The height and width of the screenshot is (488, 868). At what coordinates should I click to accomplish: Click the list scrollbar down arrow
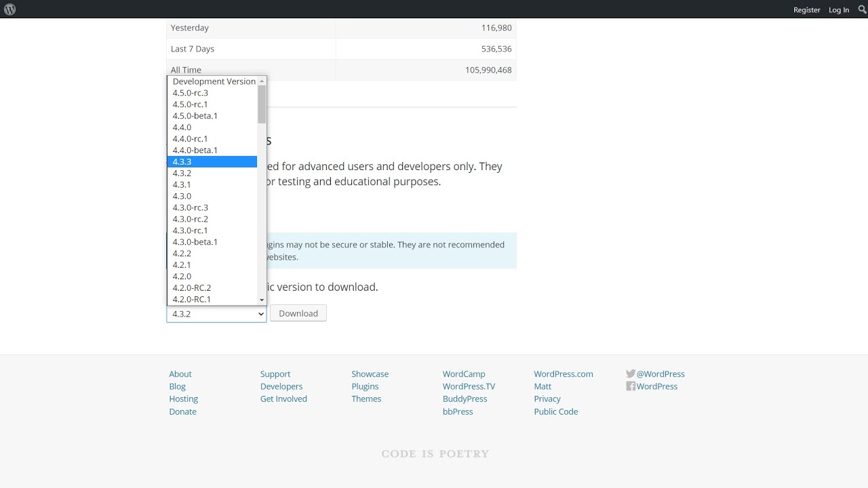click(262, 300)
